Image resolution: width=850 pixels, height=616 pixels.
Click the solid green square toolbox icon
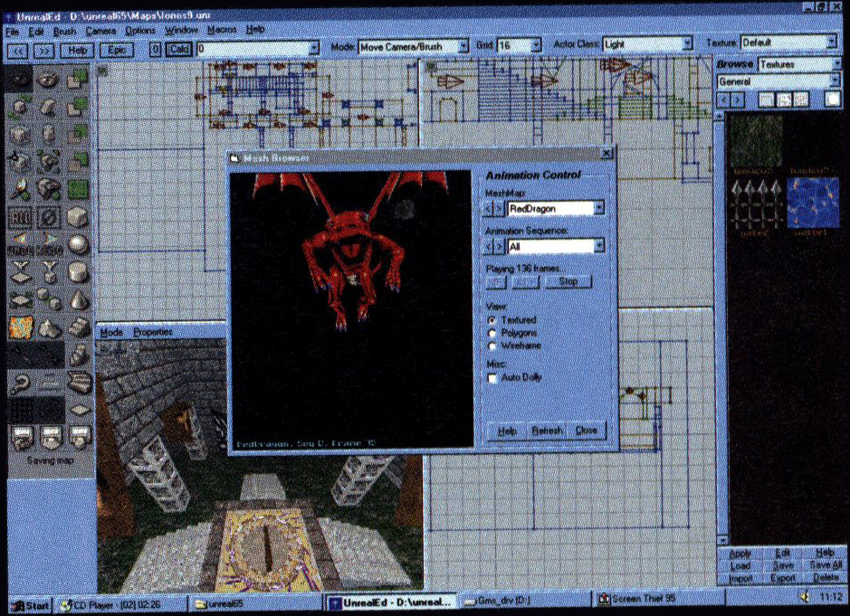(x=78, y=190)
